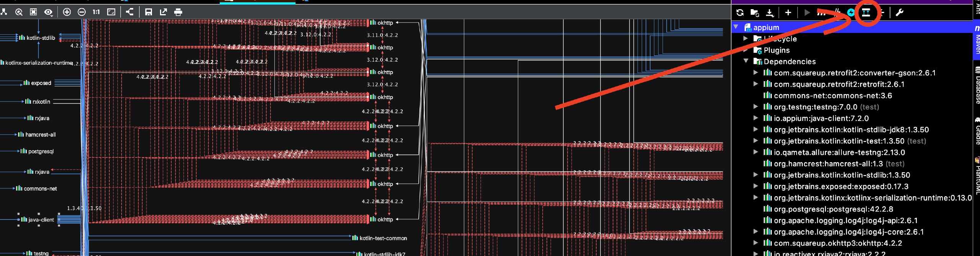Viewport: 980px width, 256px height.
Task: Select the kotlin-stdlib node in diagram
Action: click(37, 38)
